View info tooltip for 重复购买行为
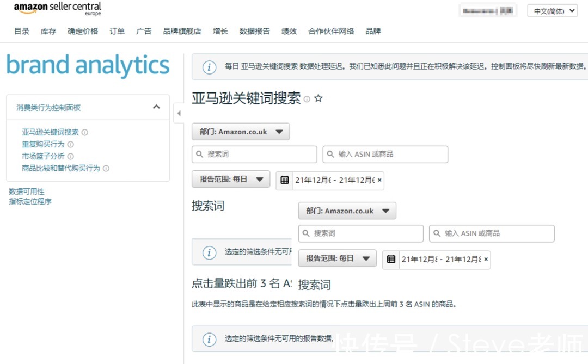Image resolution: width=588 pixels, height=364 pixels. coord(71,144)
